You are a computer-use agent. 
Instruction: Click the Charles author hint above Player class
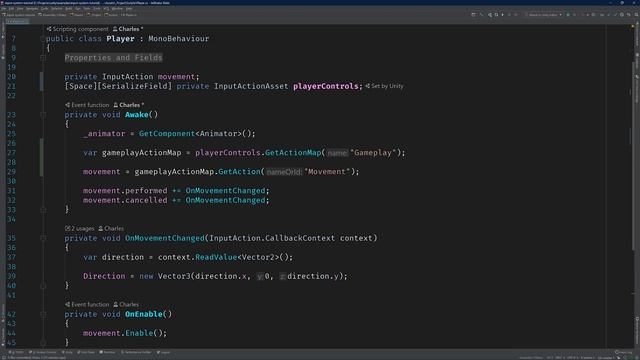128,29
